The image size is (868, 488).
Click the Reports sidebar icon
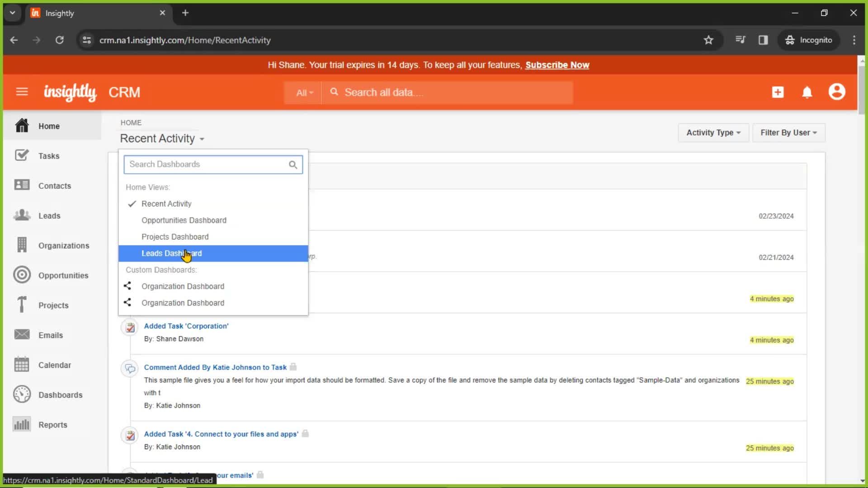pyautogui.click(x=21, y=424)
